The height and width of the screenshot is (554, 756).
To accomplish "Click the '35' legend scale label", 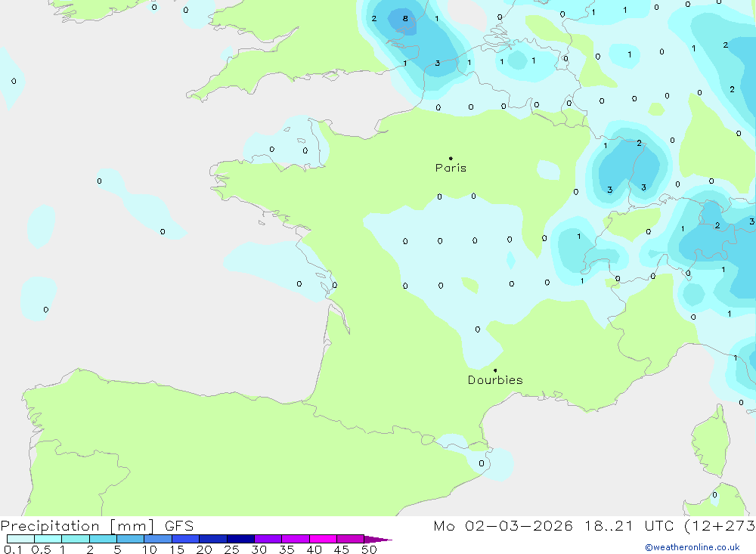I will click(287, 549).
